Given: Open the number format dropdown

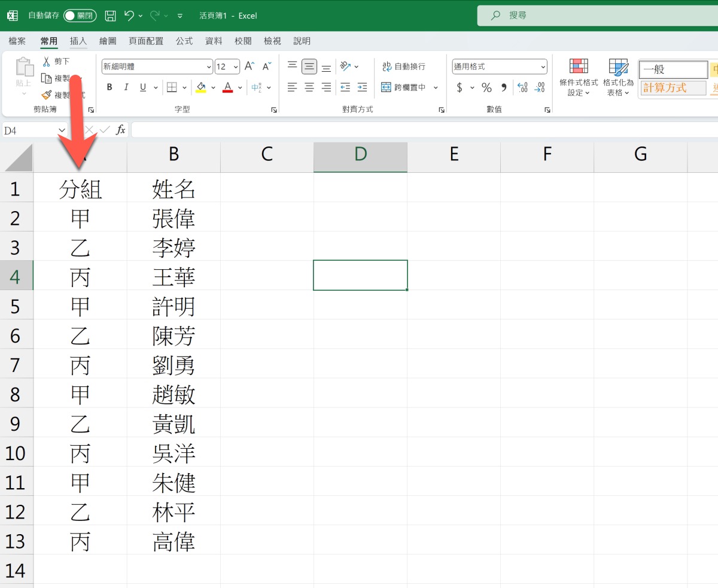Looking at the screenshot, I should click(x=543, y=66).
